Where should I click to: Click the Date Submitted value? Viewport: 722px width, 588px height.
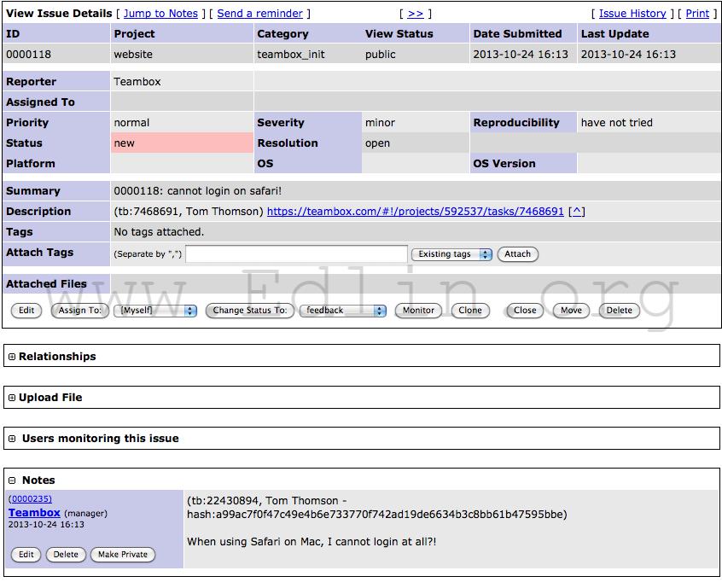(x=521, y=55)
